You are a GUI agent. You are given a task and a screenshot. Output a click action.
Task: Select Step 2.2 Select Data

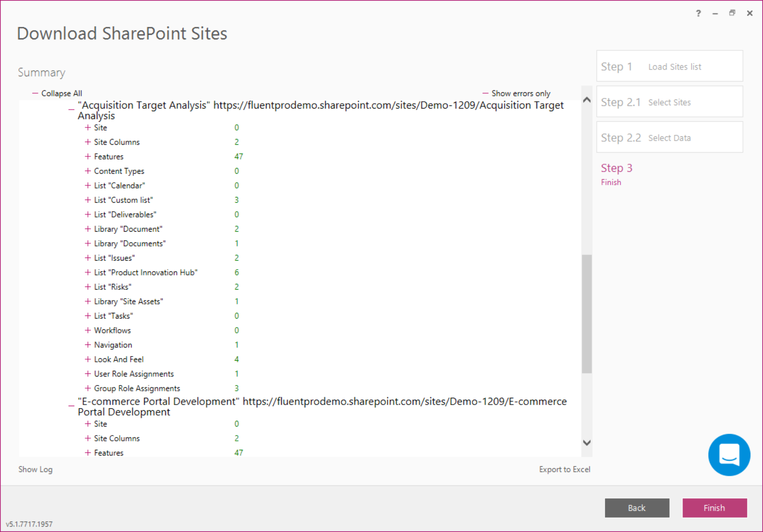pos(669,137)
